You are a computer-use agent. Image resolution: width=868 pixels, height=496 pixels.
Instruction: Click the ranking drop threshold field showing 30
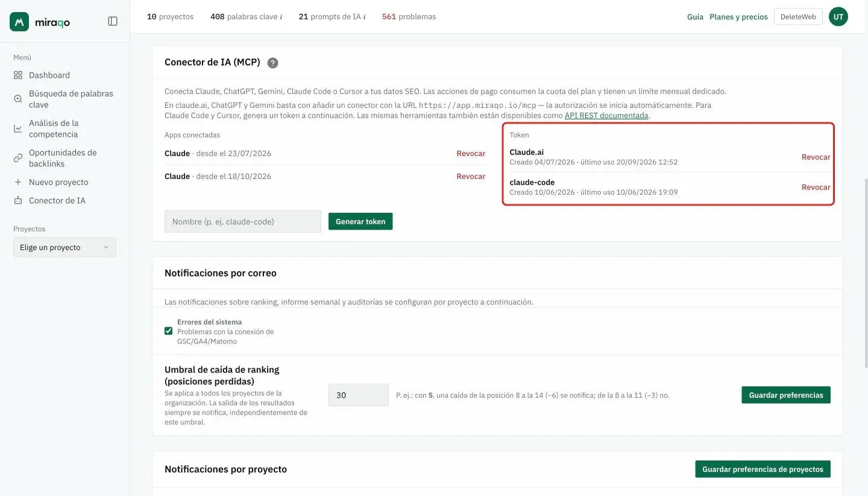click(359, 395)
